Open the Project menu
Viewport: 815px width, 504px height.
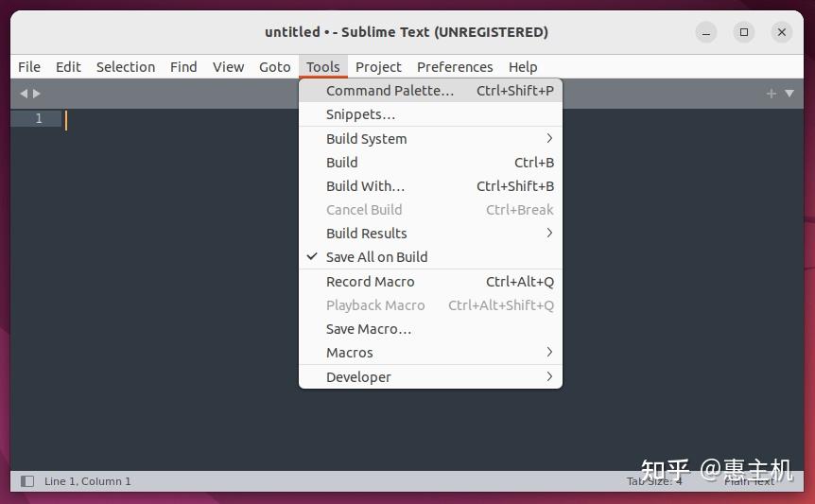tap(378, 67)
